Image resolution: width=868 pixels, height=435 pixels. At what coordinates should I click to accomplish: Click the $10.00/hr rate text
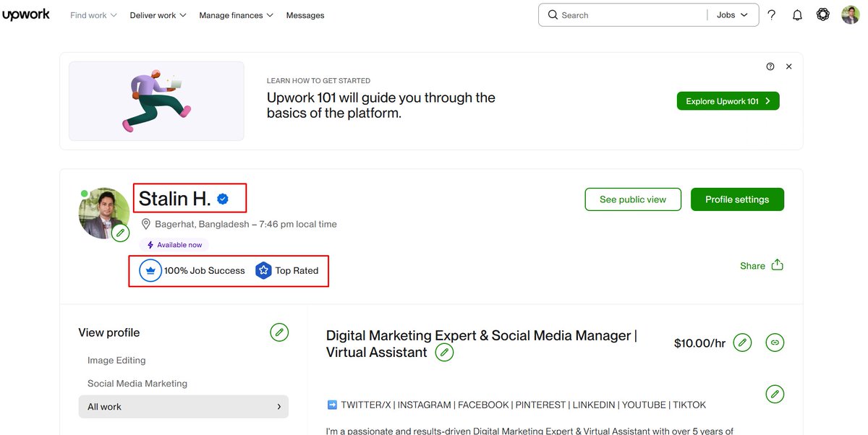(x=699, y=343)
